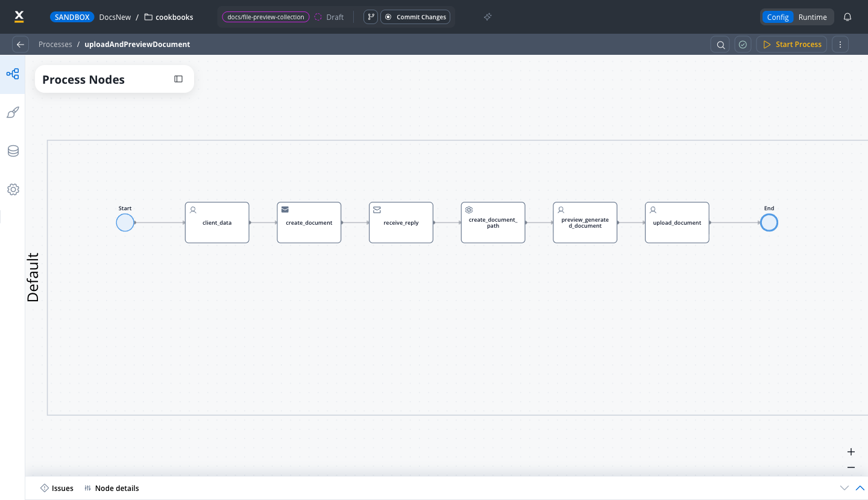Viewport: 868px width, 500px height.
Task: Select the create_document_path service node
Action: [493, 222]
